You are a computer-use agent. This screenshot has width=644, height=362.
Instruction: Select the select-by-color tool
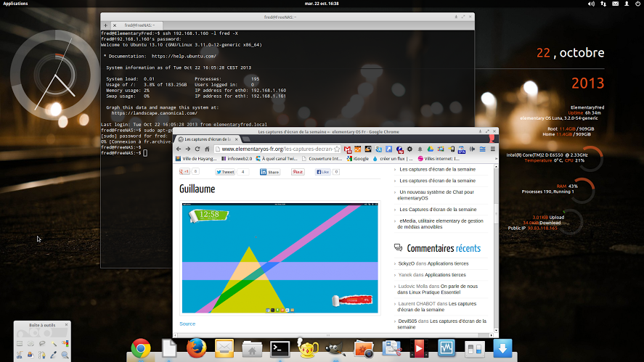point(65,344)
